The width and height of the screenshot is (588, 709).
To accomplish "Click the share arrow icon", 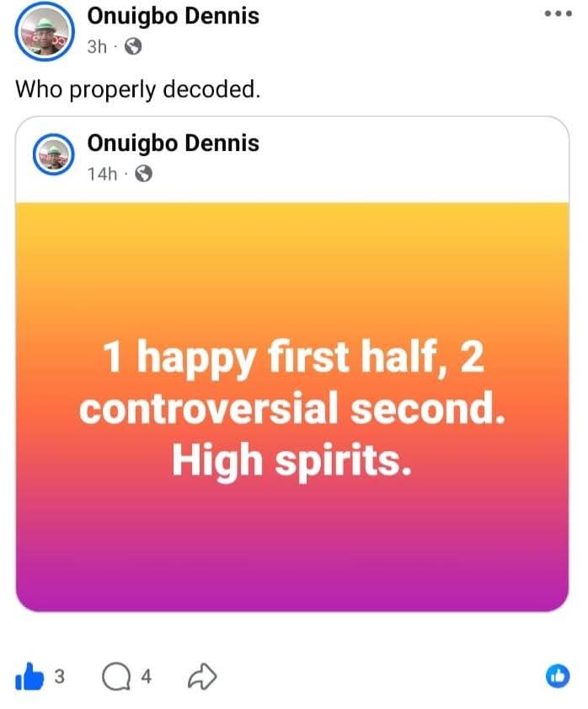I will pos(203,674).
